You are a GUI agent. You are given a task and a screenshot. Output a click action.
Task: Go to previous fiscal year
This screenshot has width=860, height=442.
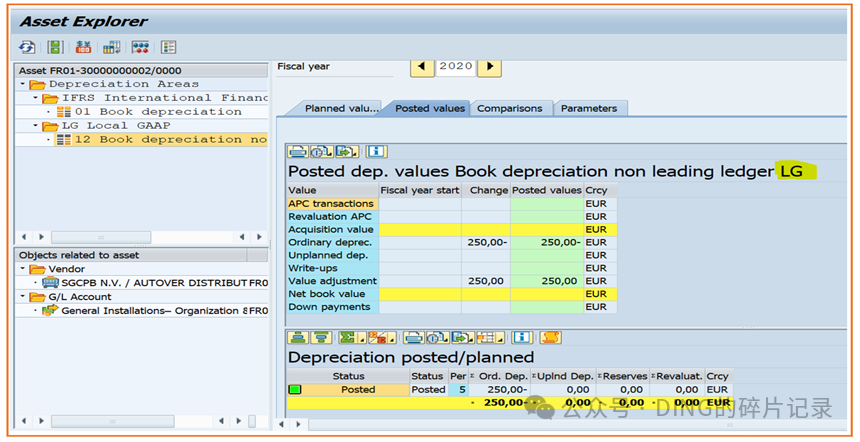(x=422, y=67)
